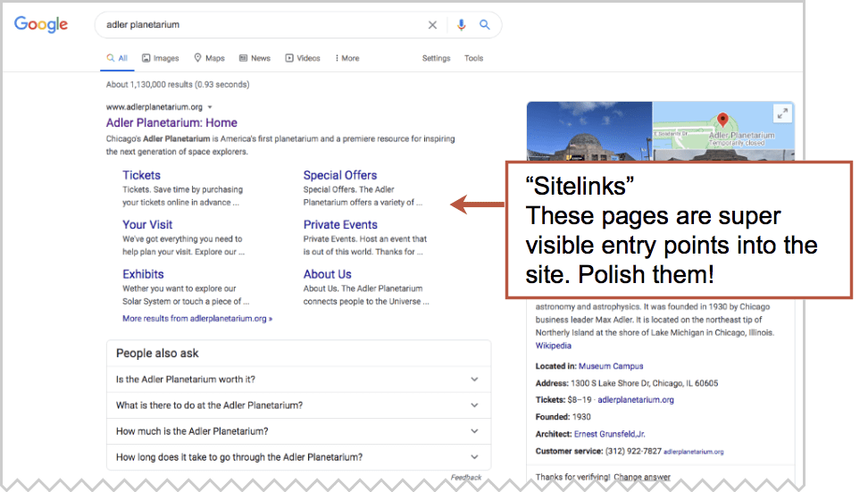
Task: Click 'More results from adlerplanetarium.org'
Action: (197, 319)
